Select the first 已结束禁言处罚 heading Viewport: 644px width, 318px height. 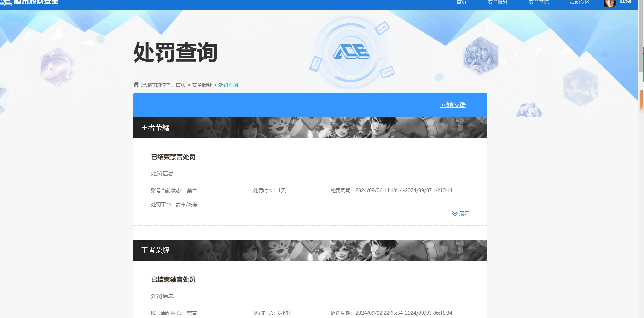point(173,157)
